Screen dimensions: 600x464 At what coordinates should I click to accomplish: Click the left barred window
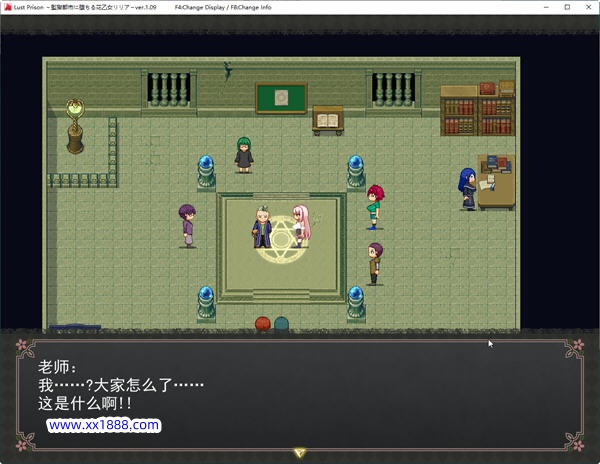pyautogui.click(x=169, y=90)
